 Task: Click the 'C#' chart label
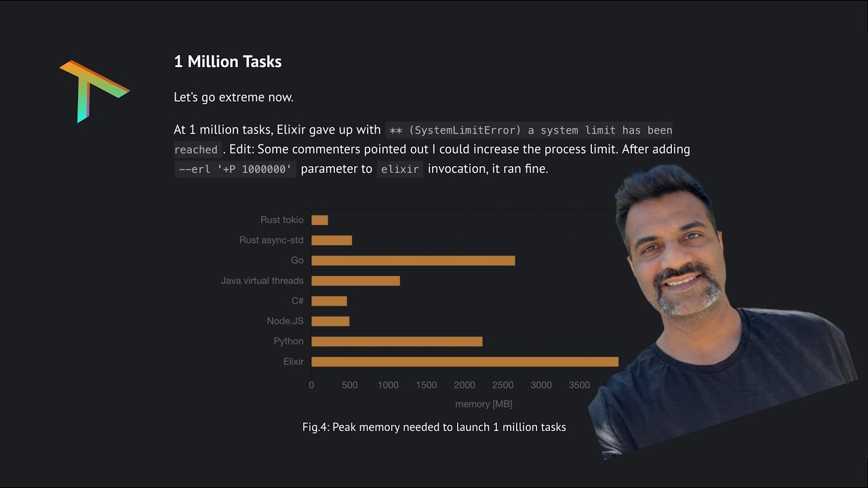click(x=297, y=301)
